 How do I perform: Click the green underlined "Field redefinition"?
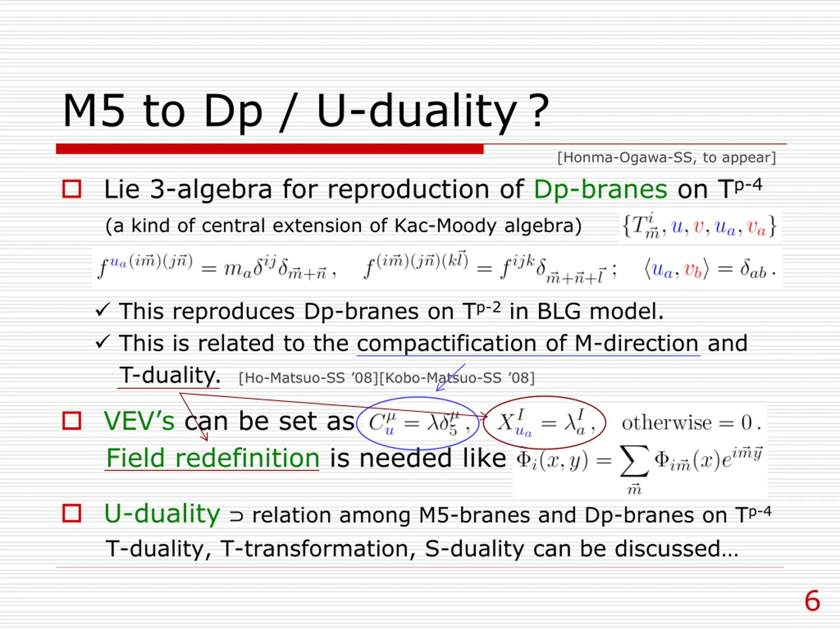tap(212, 458)
